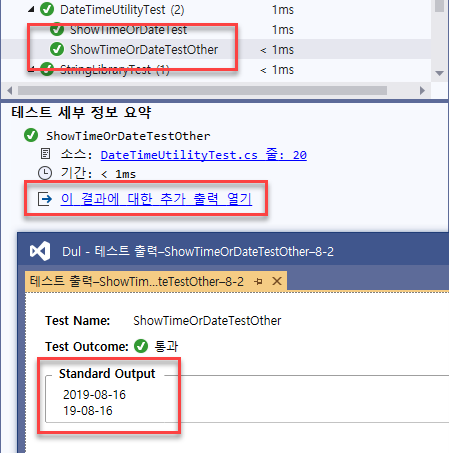This screenshot has height=453, width=449.
Task: Open the DateTimeUtilityTest.cs 줄: 20 source link
Action: (x=204, y=155)
